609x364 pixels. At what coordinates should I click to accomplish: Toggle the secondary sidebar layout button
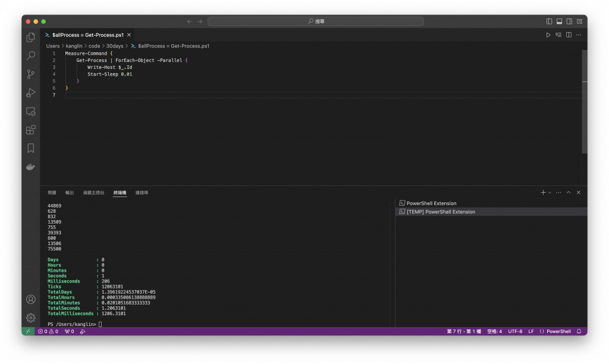coord(569,21)
